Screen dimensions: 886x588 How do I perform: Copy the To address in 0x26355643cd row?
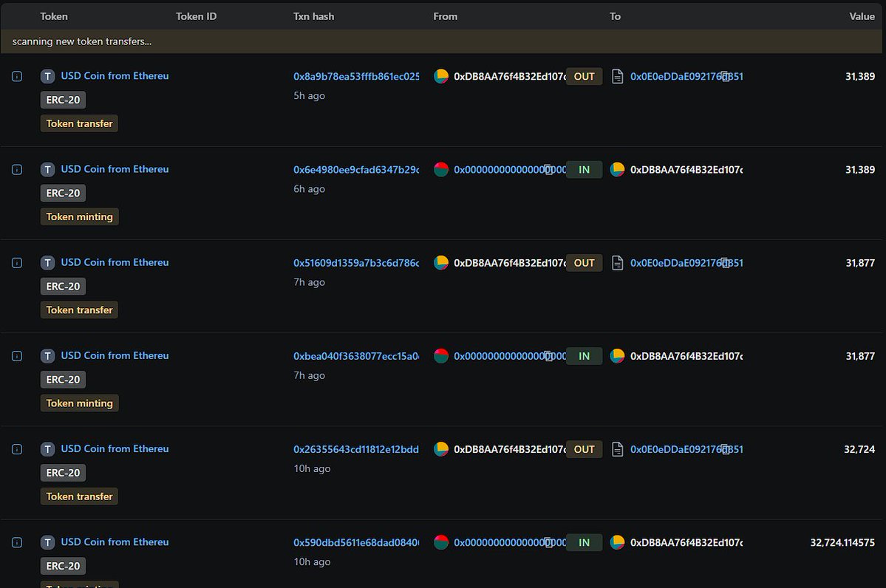click(725, 449)
